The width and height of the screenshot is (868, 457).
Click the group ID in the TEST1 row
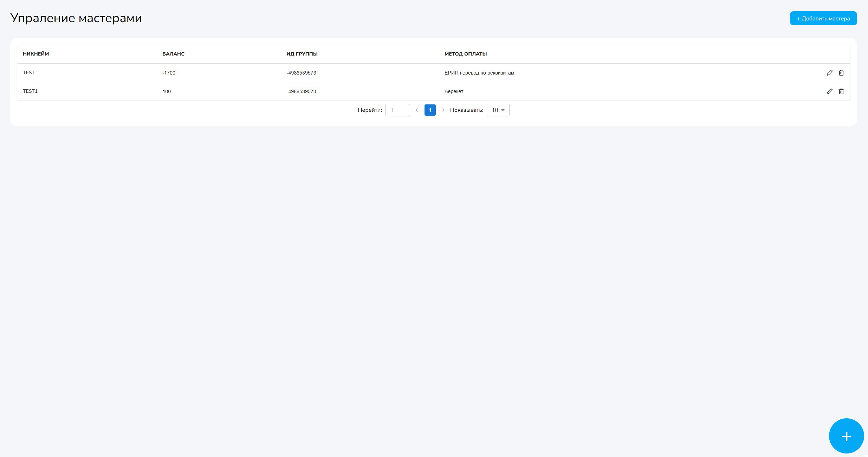click(301, 91)
